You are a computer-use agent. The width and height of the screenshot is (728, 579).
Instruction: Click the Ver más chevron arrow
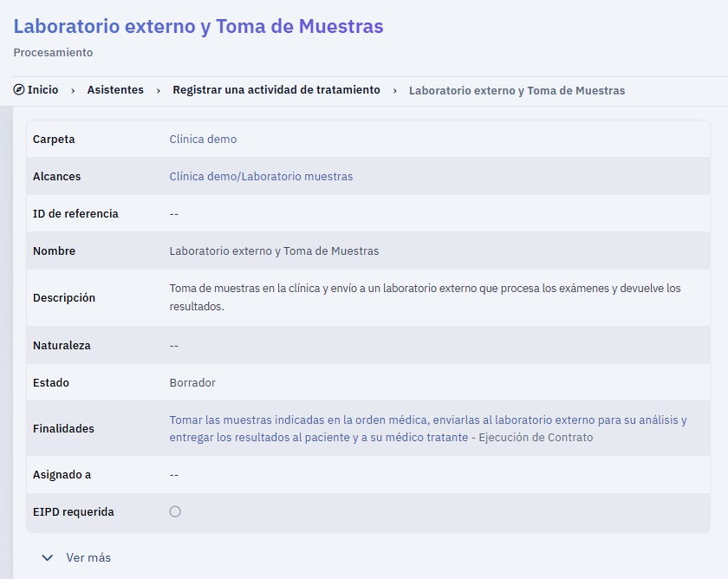(48, 557)
